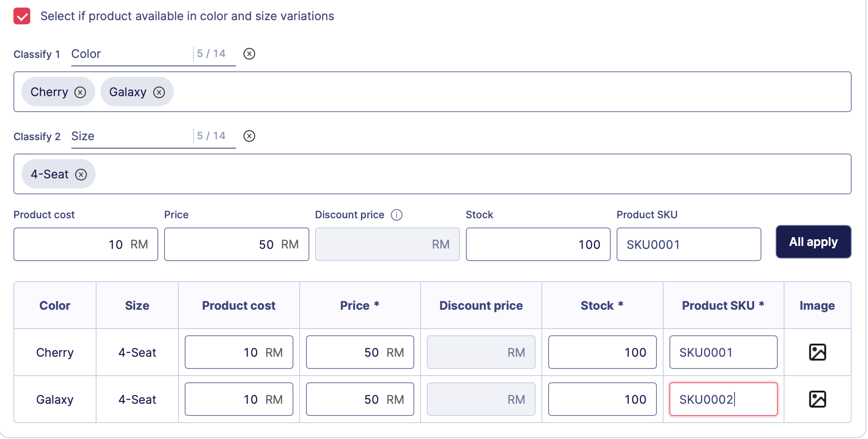Edit the Classify 1 name field

(x=130, y=54)
